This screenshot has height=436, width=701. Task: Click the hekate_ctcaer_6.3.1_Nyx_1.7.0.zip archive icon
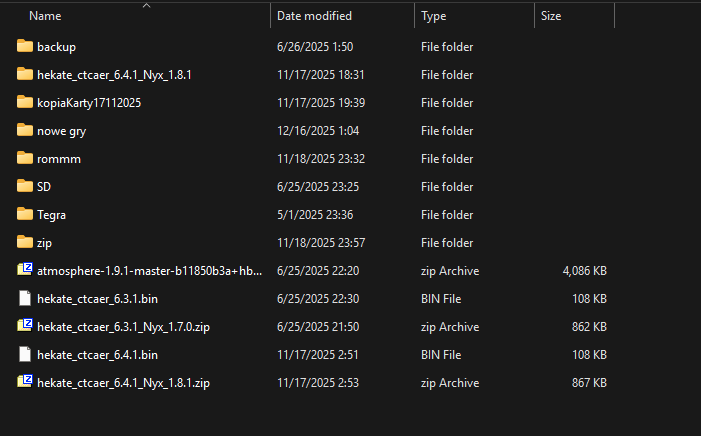(26, 326)
